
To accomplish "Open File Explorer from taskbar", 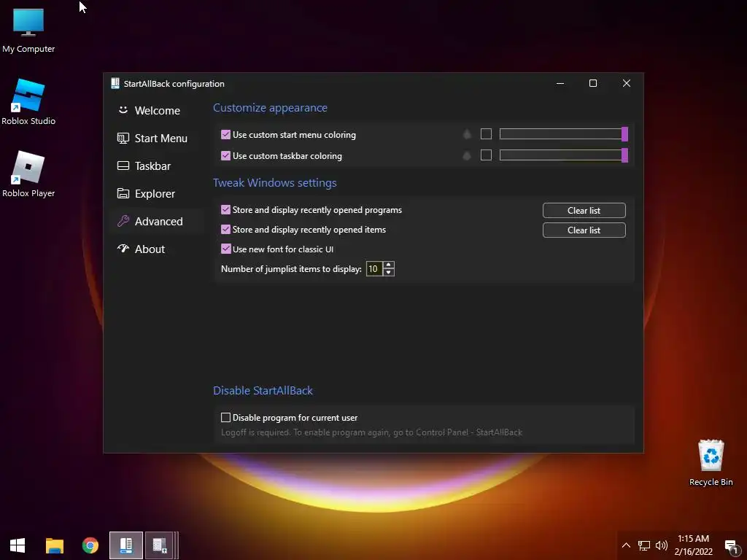I will (x=54, y=545).
